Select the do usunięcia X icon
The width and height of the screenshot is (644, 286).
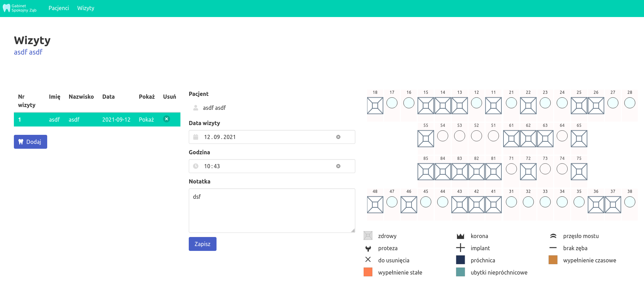(368, 260)
